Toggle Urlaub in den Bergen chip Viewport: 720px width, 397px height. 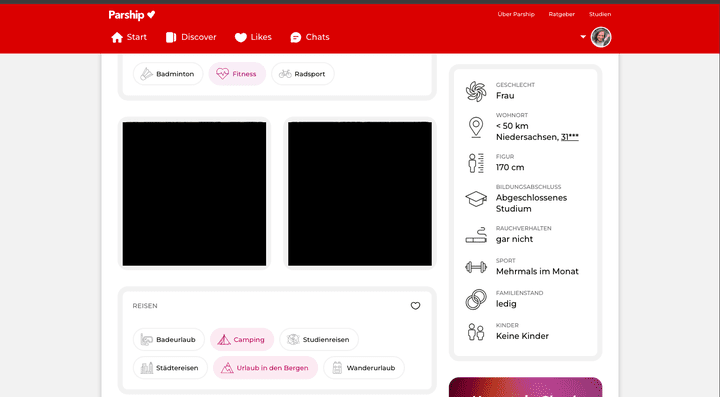tap(265, 368)
